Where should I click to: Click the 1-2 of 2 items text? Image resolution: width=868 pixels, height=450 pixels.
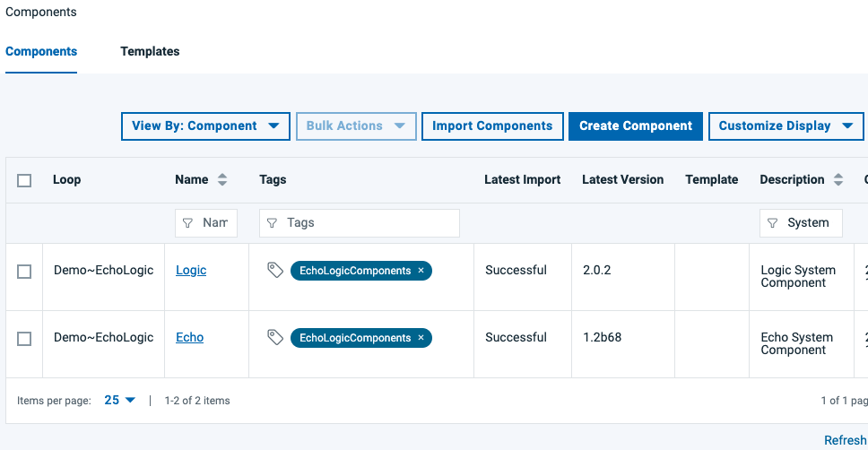coord(197,400)
